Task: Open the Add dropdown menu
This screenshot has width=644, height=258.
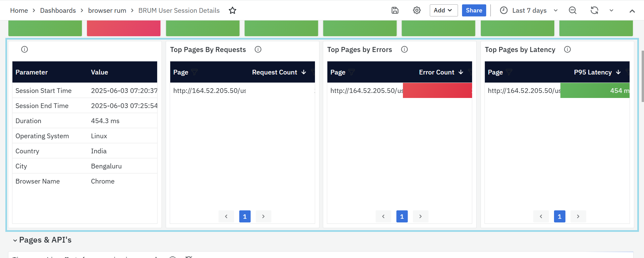Action: point(443,10)
